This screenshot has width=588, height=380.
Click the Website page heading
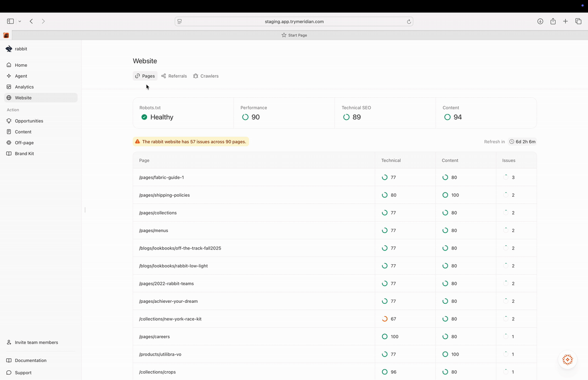pyautogui.click(x=145, y=61)
